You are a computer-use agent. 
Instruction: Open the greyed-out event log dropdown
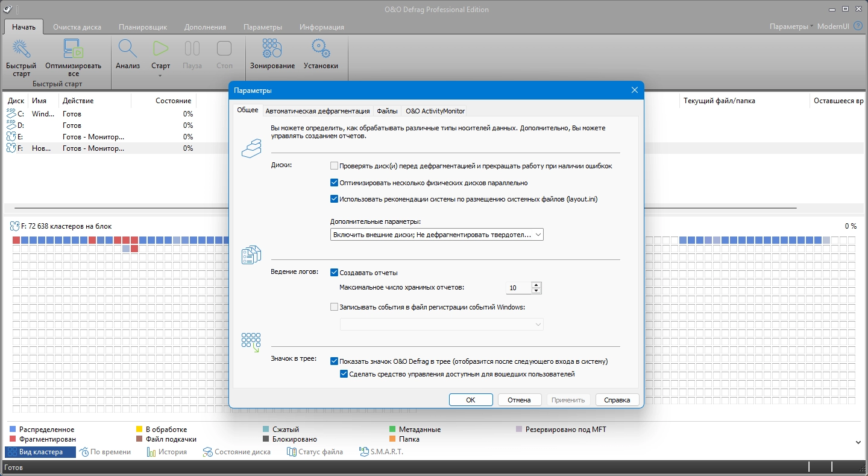[442, 325]
